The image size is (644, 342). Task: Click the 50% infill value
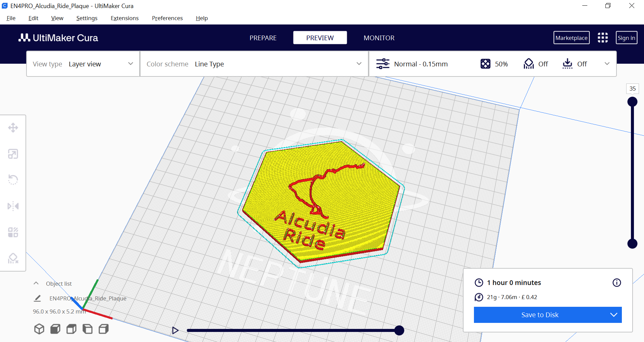501,64
